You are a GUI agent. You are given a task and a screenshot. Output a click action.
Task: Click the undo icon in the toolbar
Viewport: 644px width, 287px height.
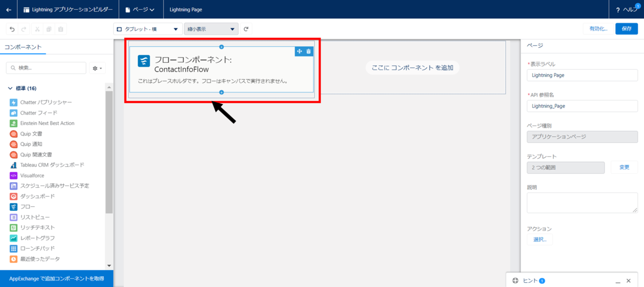coord(12,29)
